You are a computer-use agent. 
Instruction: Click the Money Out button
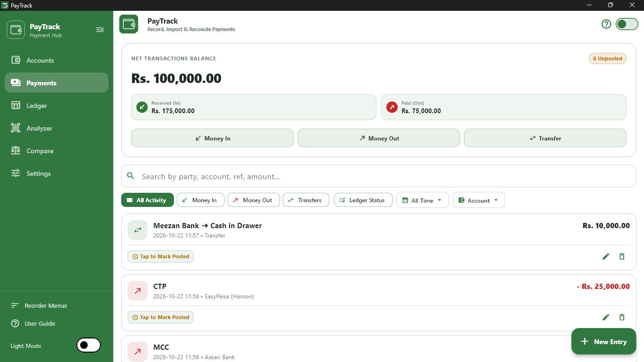coord(379,138)
